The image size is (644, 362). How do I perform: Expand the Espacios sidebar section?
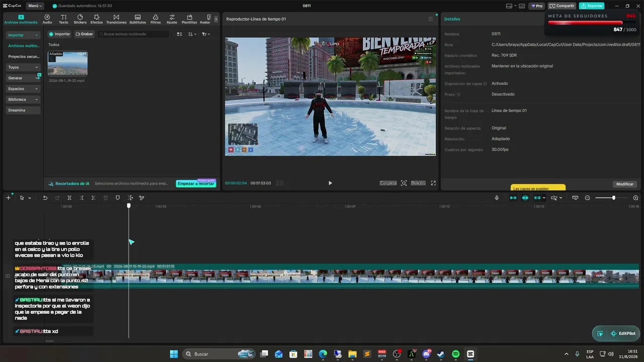(x=23, y=88)
